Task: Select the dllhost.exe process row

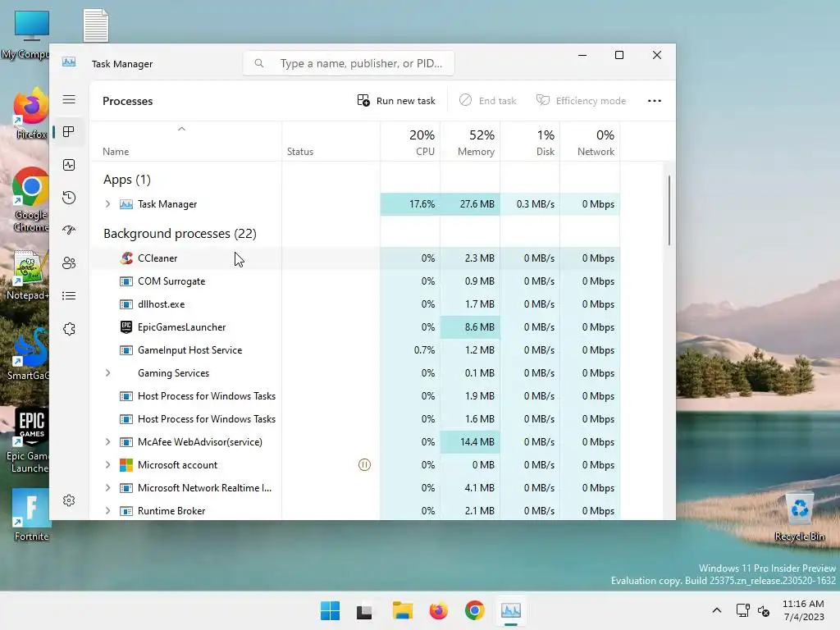Action: coord(355,304)
